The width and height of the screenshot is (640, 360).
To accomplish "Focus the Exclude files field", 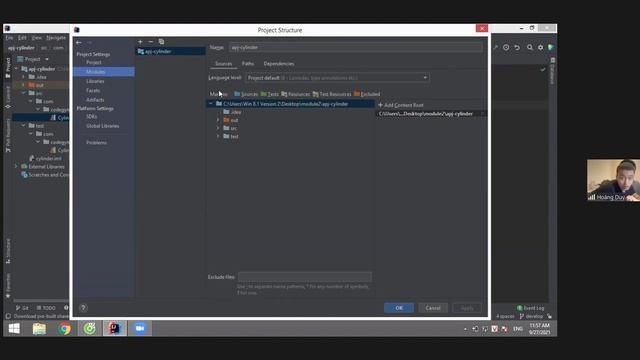I will click(305, 277).
